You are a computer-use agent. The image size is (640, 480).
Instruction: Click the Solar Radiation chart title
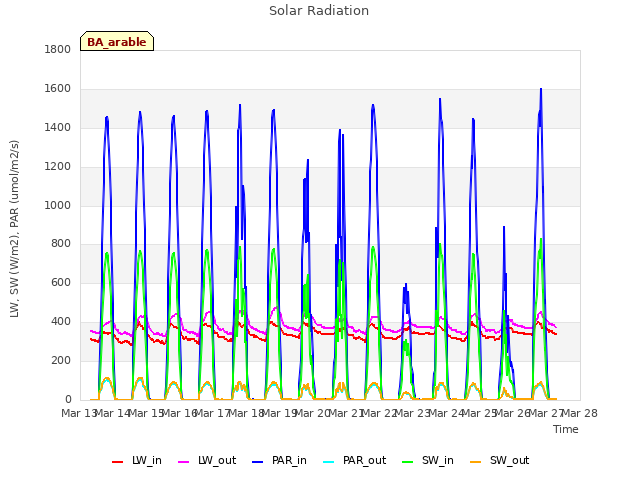click(x=319, y=11)
